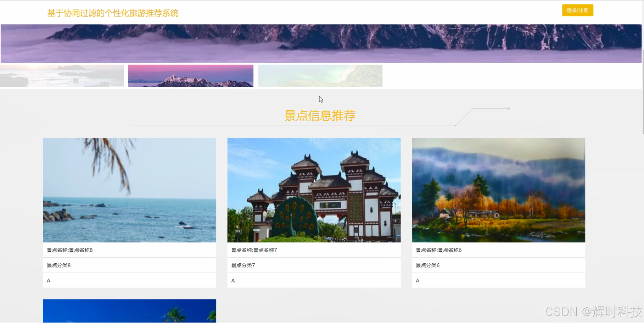Click the page vertical scrollbar
Viewport: 644px width, 323px height.
[x=643, y=92]
